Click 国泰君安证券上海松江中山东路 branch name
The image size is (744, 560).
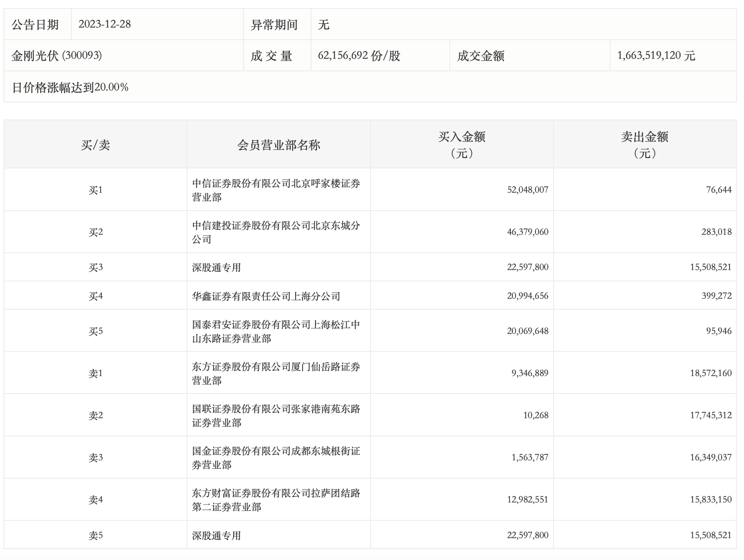pos(276,331)
